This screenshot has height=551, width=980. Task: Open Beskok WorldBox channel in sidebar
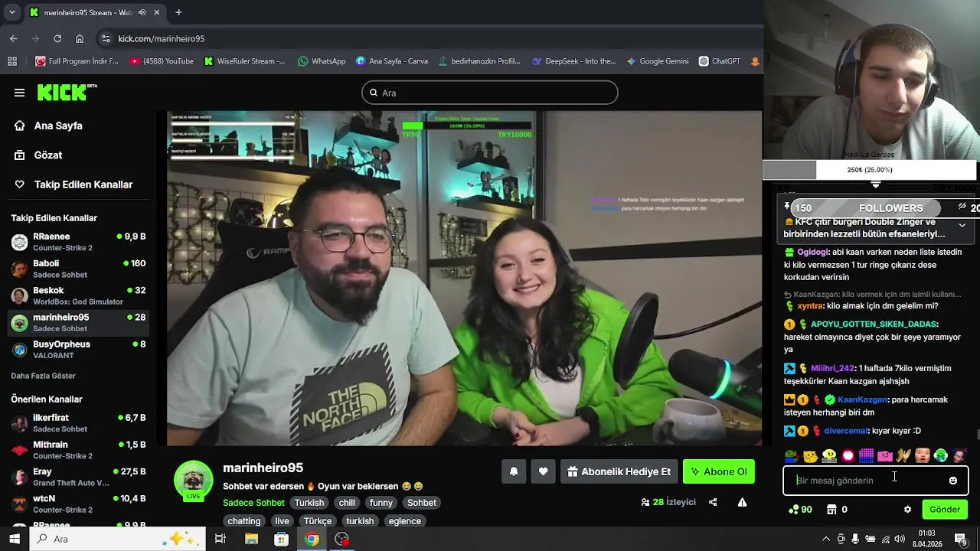pos(77,295)
